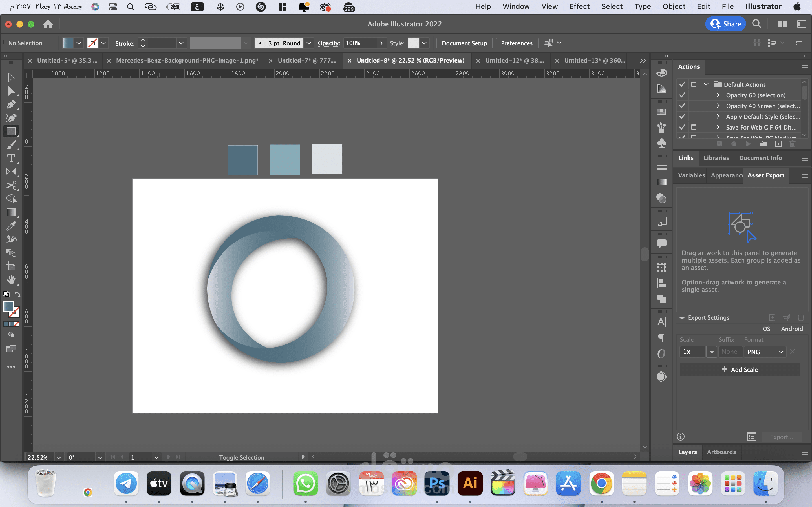
Task: Click the Document Setup button
Action: tap(464, 43)
